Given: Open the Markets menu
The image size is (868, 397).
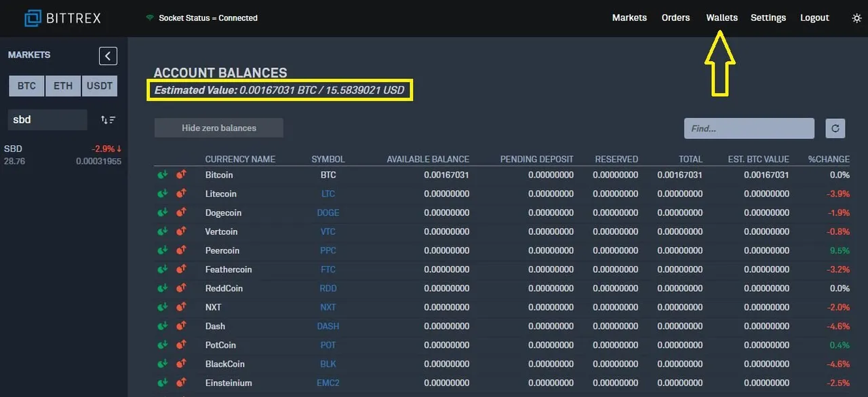Looking at the screenshot, I should [629, 18].
